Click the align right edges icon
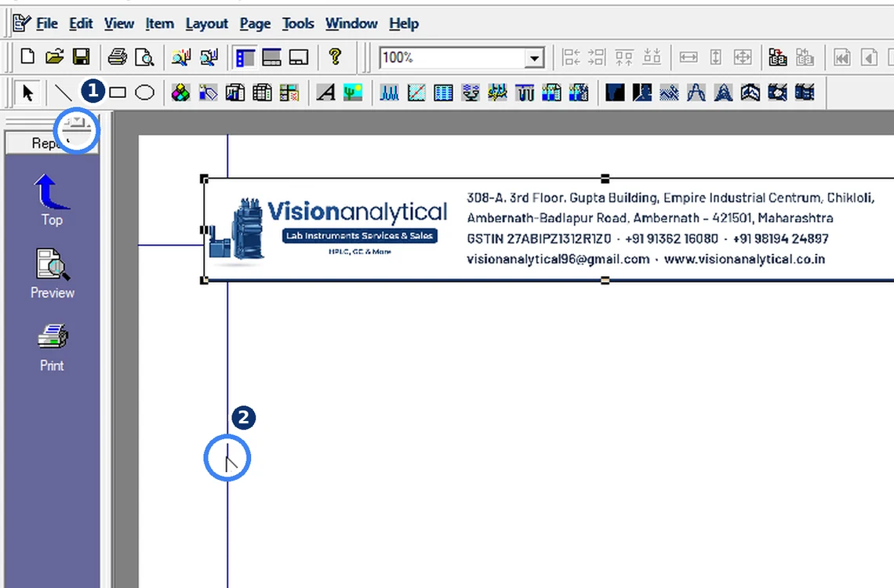This screenshot has height=588, width=894. pyautogui.click(x=597, y=57)
